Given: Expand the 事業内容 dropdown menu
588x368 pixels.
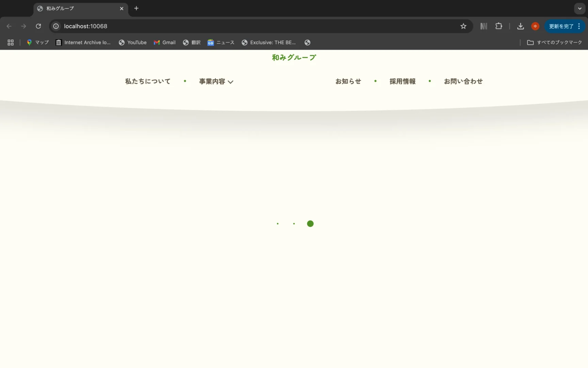Looking at the screenshot, I should (x=216, y=81).
